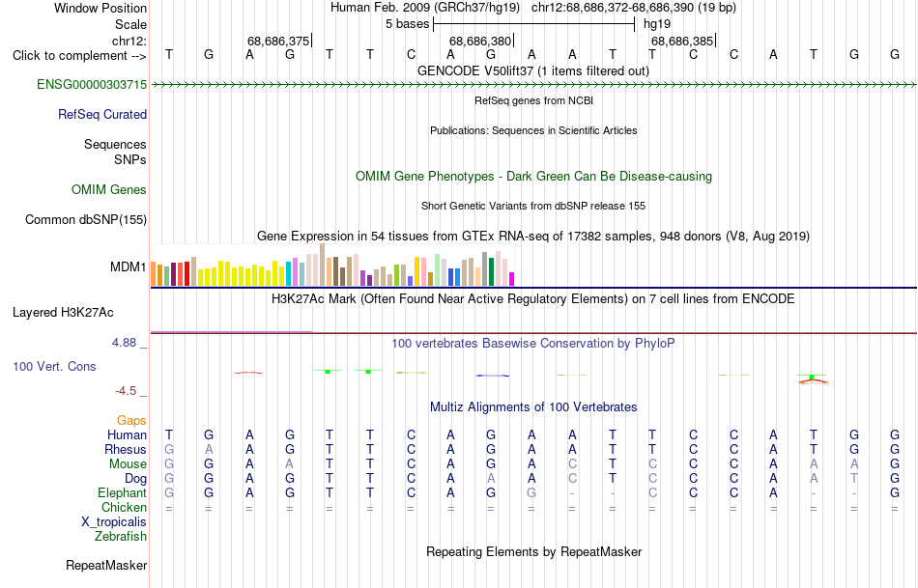Click the blue negative PhyloP conservation mark

point(493,376)
